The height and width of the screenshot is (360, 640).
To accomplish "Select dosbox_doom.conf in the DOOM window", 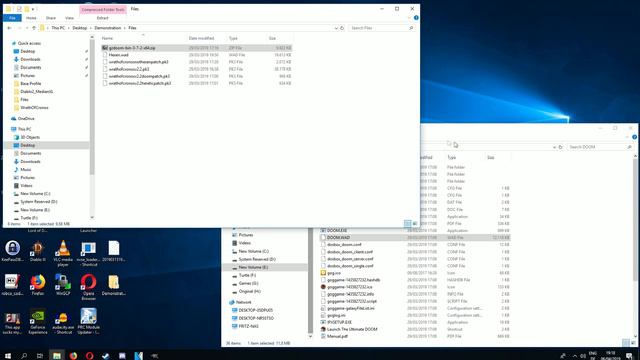I will tap(344, 244).
